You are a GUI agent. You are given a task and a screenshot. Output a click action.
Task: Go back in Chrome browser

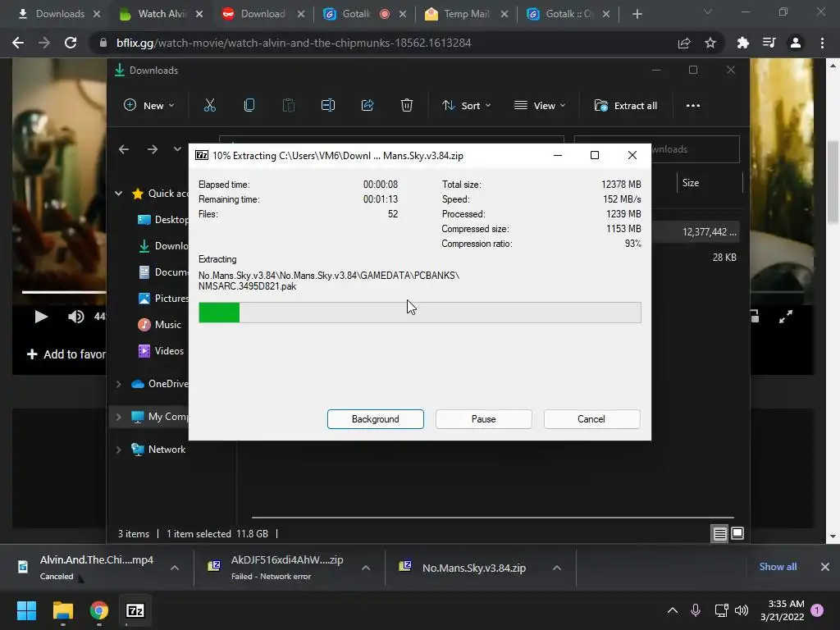coord(18,43)
